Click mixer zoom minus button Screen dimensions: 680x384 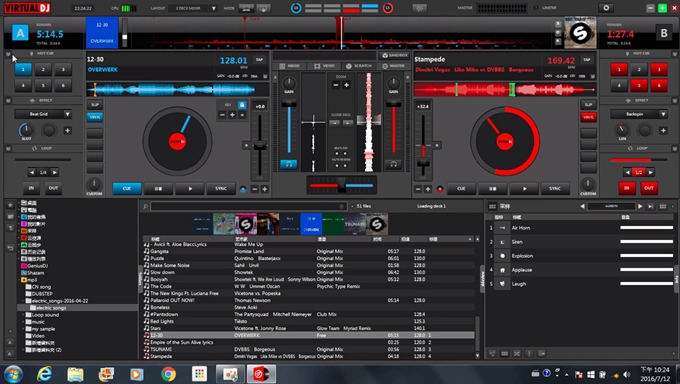pos(336,85)
